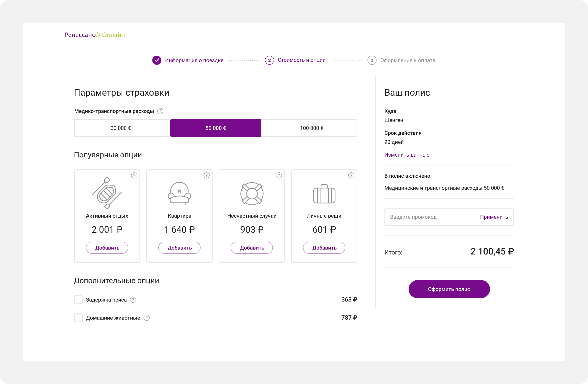Click the suitcase icon for Личные вещи
The height and width of the screenshot is (384, 588).
pyautogui.click(x=324, y=194)
